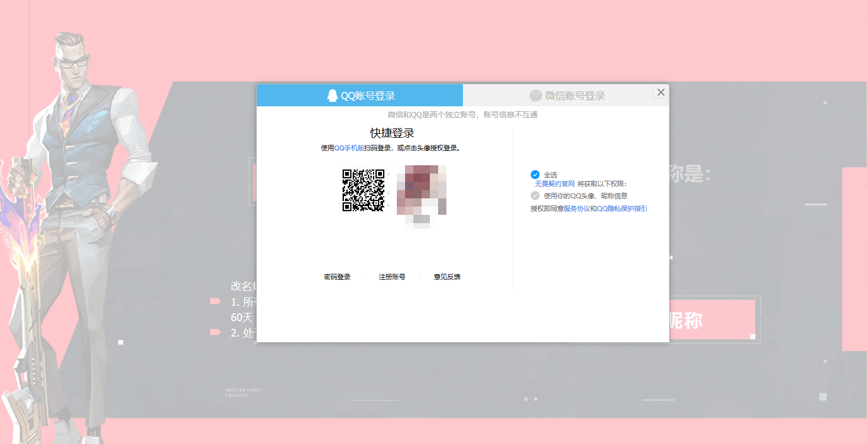This screenshot has height=444, width=868.
Task: Click the QQ penguin icon
Action: 332,96
